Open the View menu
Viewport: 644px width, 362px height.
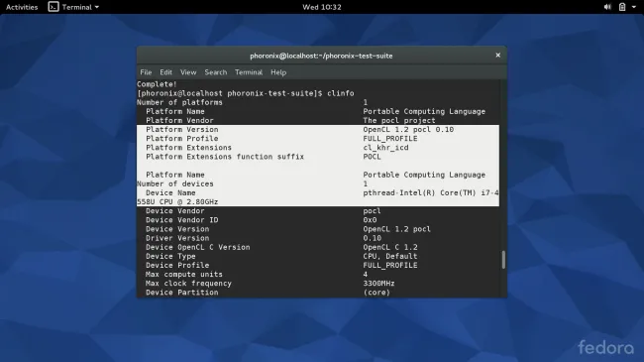point(188,72)
